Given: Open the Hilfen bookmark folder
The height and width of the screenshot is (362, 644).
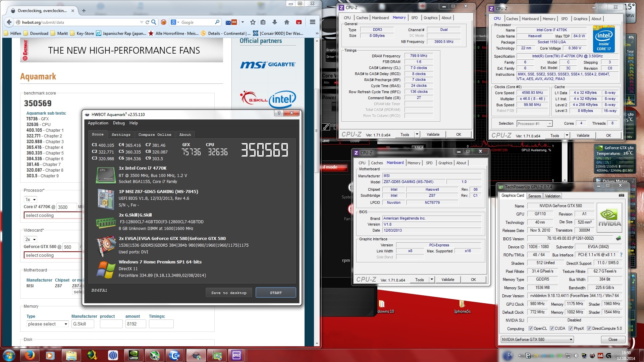Looking at the screenshot, I should pos(12,33).
